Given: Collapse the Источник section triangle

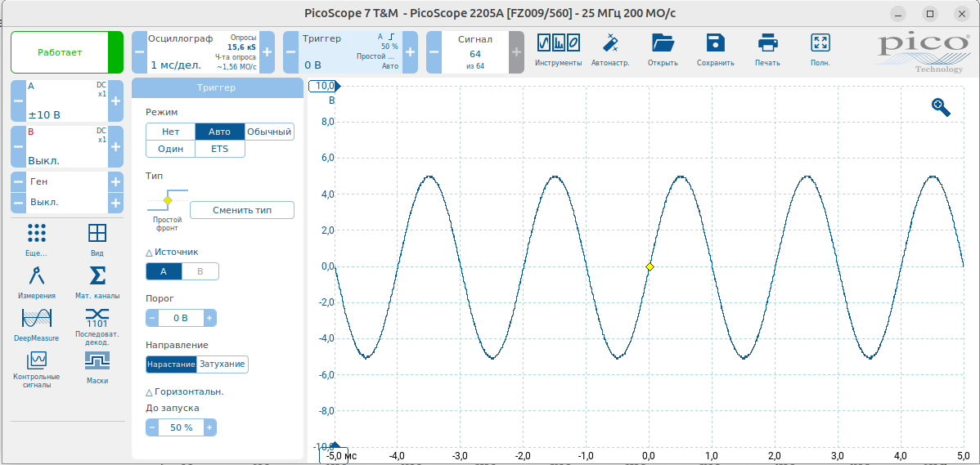Looking at the screenshot, I should (x=149, y=253).
